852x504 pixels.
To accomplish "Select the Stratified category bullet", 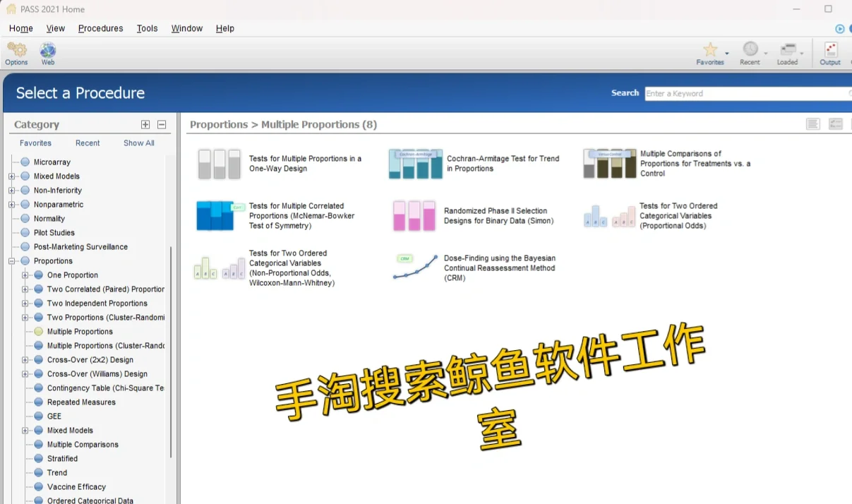I will pos(39,458).
